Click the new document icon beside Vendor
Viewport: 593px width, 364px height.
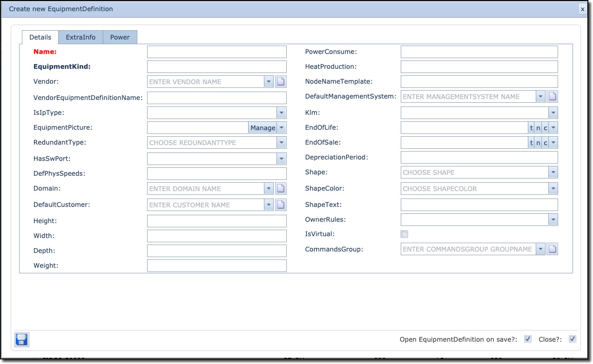(x=281, y=82)
